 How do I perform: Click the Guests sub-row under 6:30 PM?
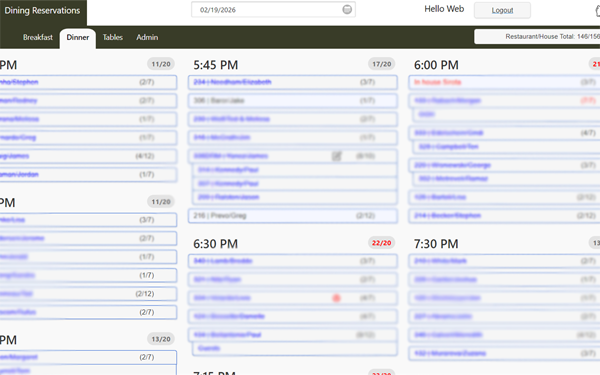tap(295, 348)
